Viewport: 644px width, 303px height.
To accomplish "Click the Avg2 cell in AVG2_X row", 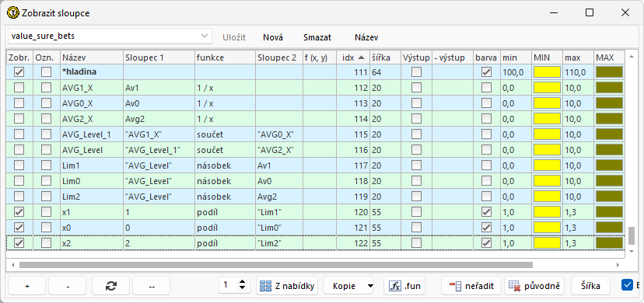I will pyautogui.click(x=159, y=119).
